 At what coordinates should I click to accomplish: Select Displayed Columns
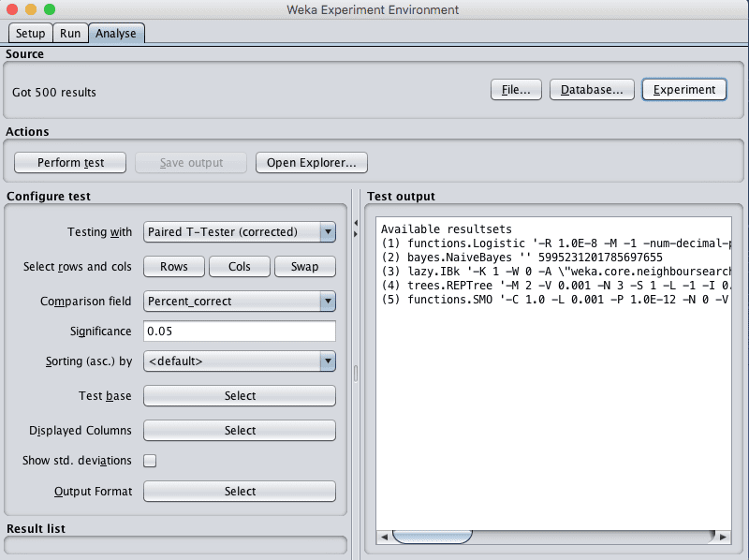[240, 431]
